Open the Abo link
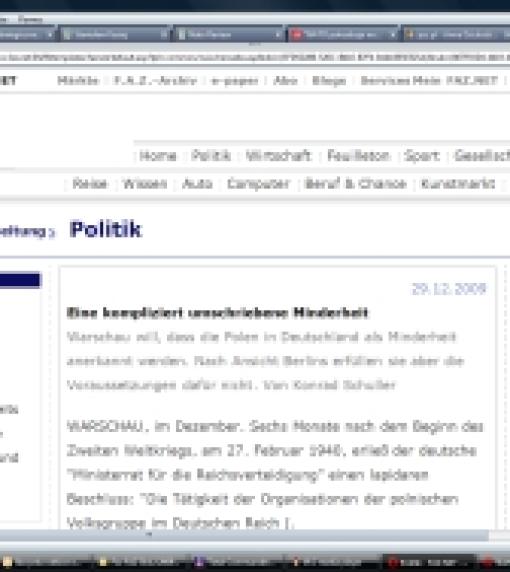 point(285,80)
